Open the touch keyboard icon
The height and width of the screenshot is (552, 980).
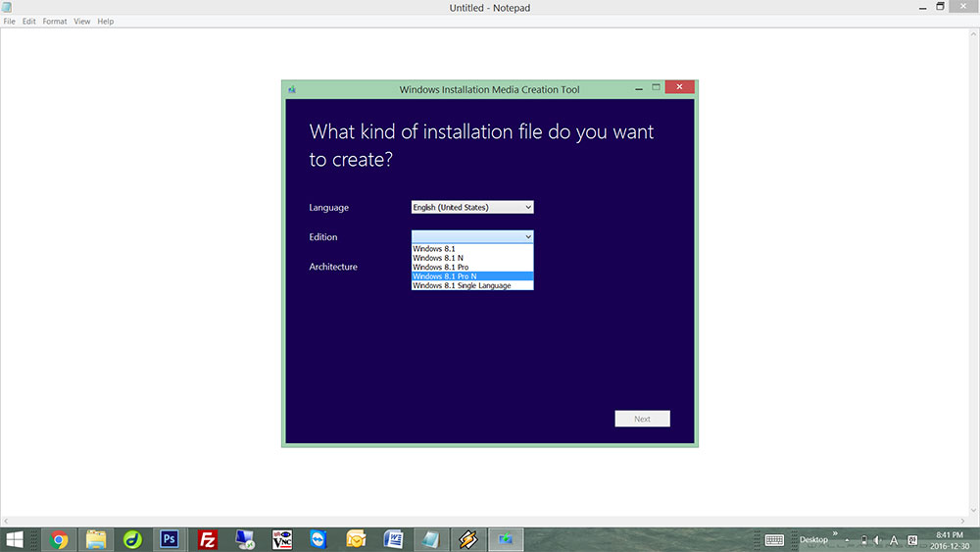pyautogui.click(x=774, y=540)
